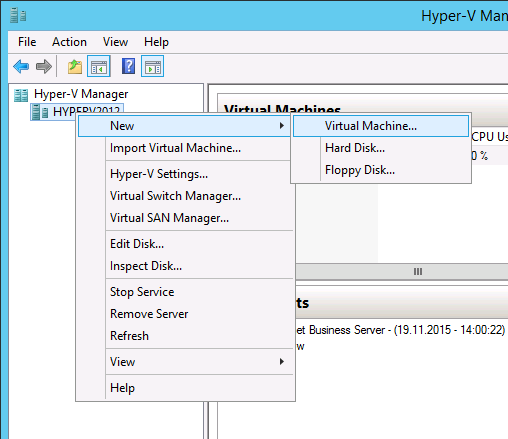Screen dimensions: 508x439
Task: Select Virtual Machine... in New submenu
Action: [381, 126]
